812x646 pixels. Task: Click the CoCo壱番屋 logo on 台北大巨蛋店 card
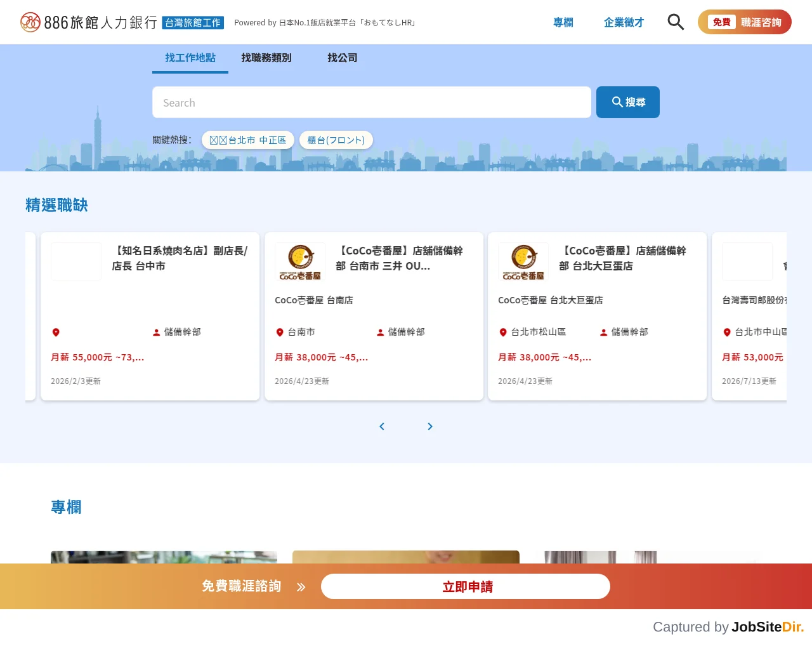(523, 261)
